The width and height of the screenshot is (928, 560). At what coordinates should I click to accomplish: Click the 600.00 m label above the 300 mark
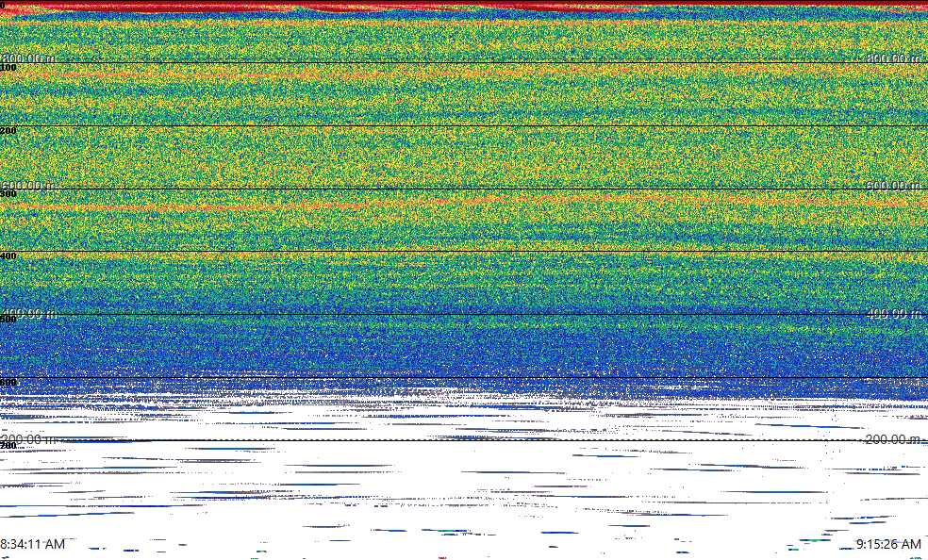(x=29, y=185)
